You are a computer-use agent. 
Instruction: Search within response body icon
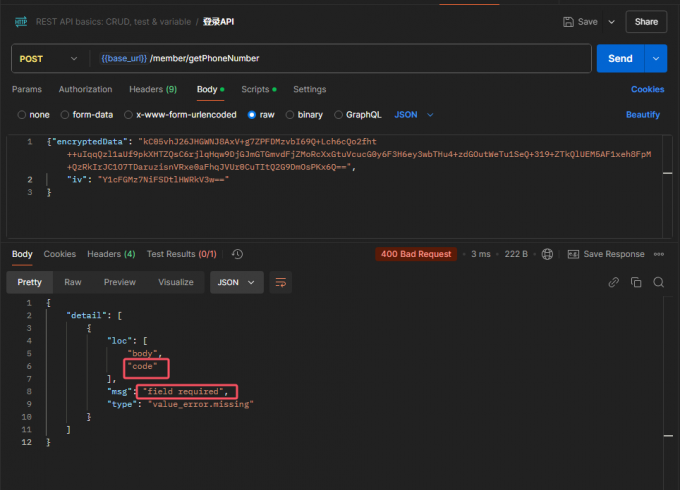[659, 282]
